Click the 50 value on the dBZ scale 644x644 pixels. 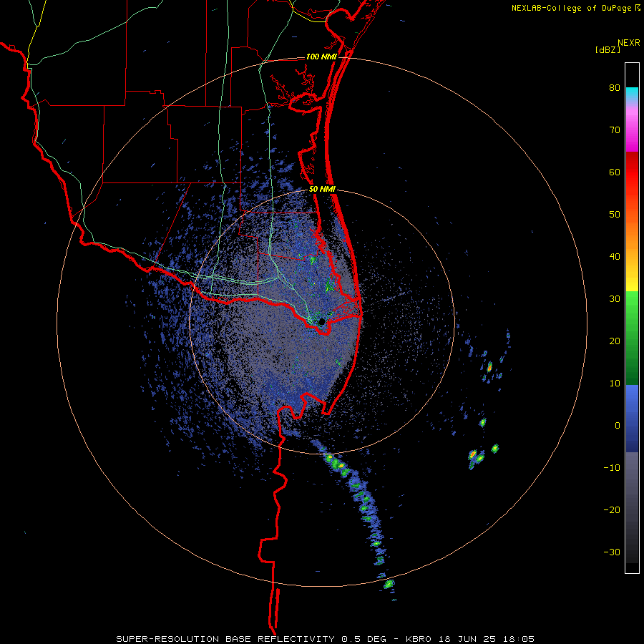pos(615,215)
